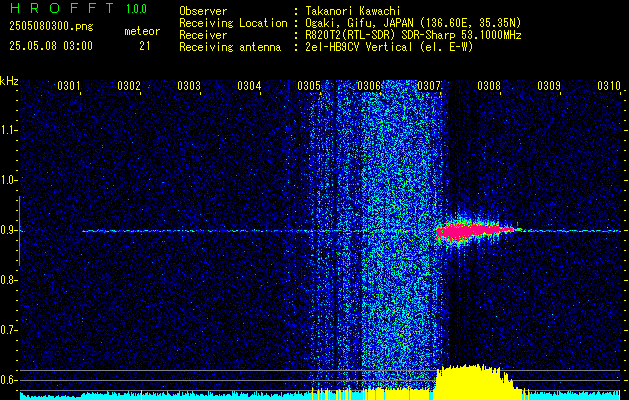Click the HROFFT title text
The height and width of the screenshot is (400, 629).
pyautogui.click(x=62, y=8)
